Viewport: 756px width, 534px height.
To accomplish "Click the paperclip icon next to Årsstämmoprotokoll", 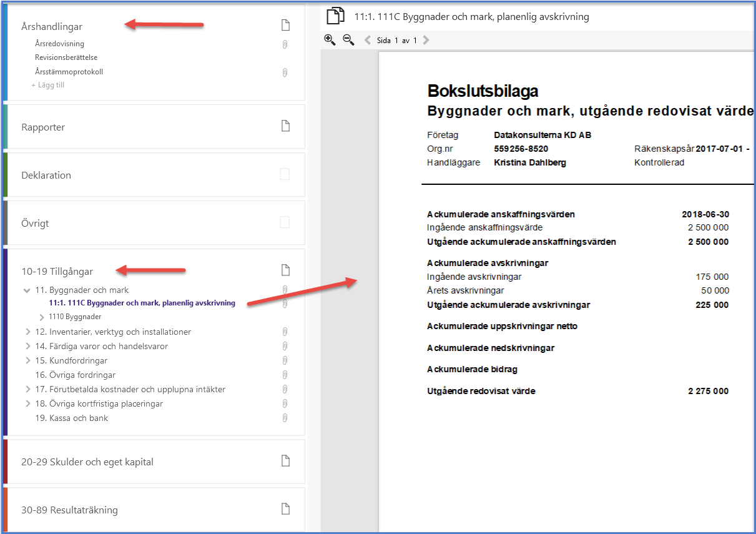I will 285,72.
